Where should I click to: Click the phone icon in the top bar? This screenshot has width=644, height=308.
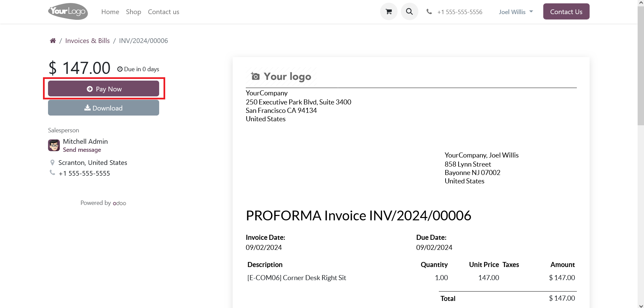[429, 11]
